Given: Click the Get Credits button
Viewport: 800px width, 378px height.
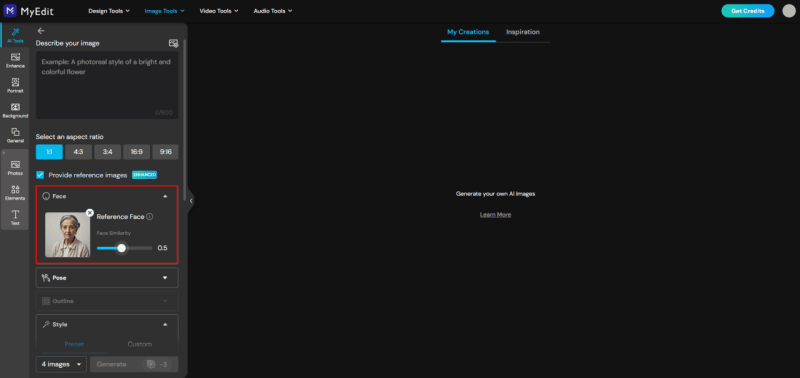Looking at the screenshot, I should 747,11.
